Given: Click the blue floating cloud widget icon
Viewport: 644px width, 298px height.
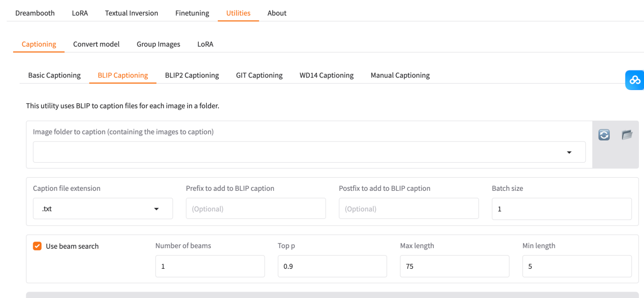Looking at the screenshot, I should (635, 80).
